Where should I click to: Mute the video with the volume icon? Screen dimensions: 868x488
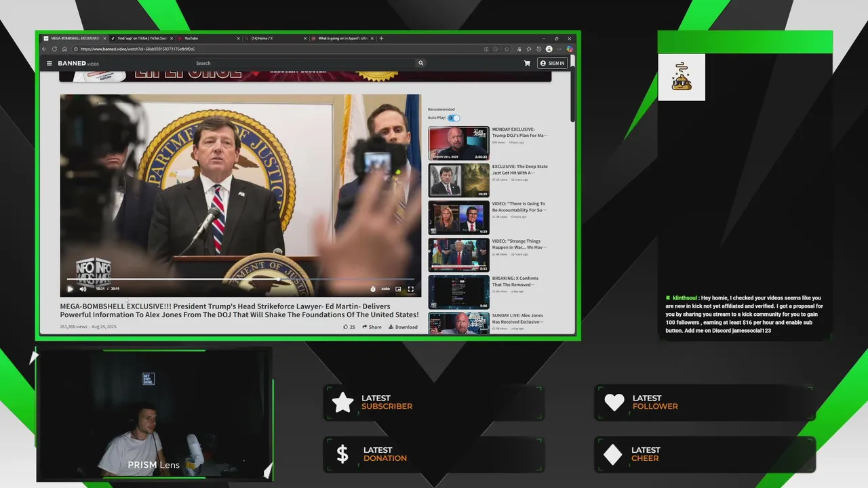click(83, 289)
